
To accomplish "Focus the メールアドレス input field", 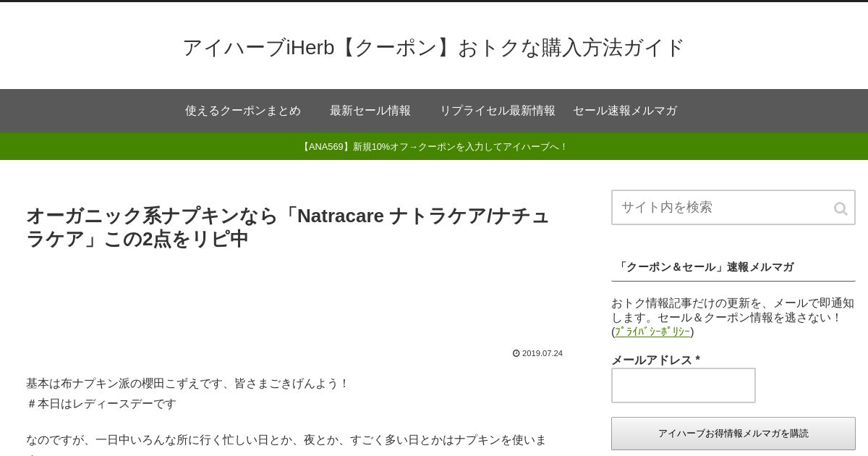I will click(x=684, y=385).
